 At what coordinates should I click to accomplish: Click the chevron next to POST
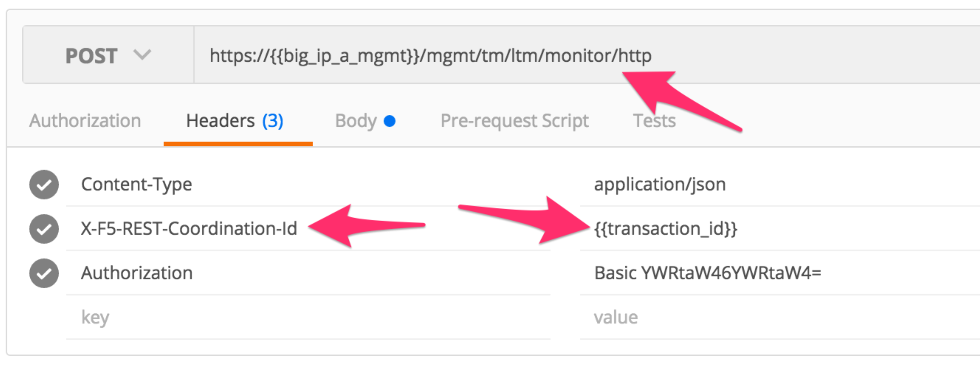point(142,54)
